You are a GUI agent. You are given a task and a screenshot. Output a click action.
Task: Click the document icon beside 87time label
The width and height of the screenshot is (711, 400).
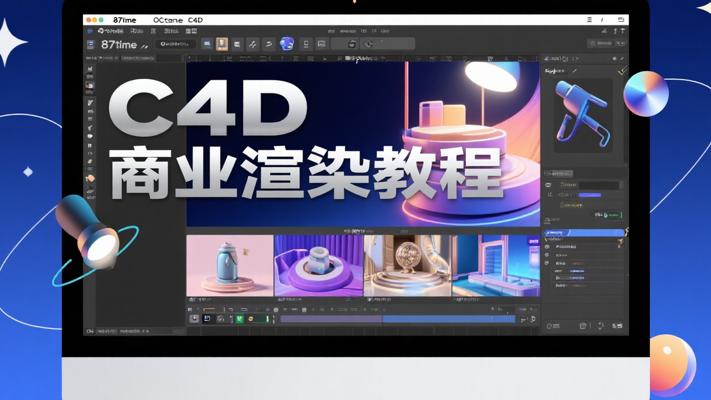[x=91, y=44]
